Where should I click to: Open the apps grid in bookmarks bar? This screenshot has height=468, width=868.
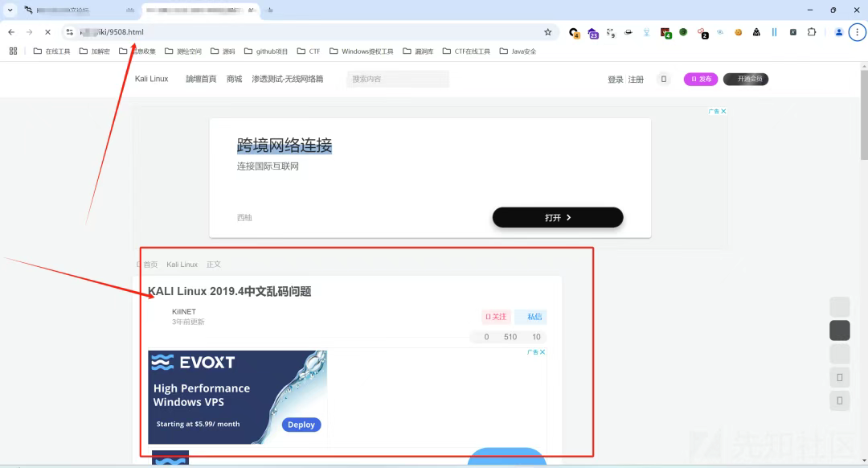click(x=14, y=51)
